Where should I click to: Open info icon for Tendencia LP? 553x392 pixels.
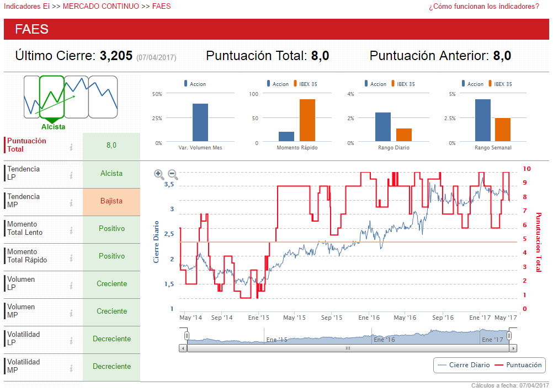pos(71,175)
